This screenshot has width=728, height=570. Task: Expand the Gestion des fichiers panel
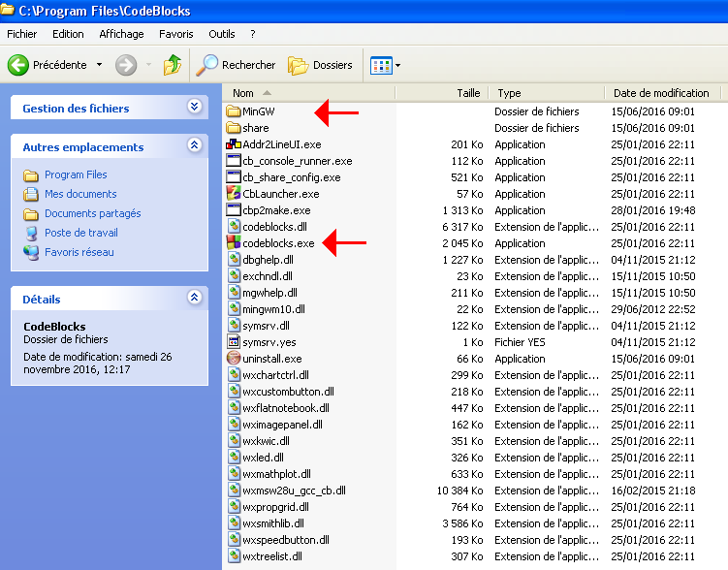tap(194, 107)
